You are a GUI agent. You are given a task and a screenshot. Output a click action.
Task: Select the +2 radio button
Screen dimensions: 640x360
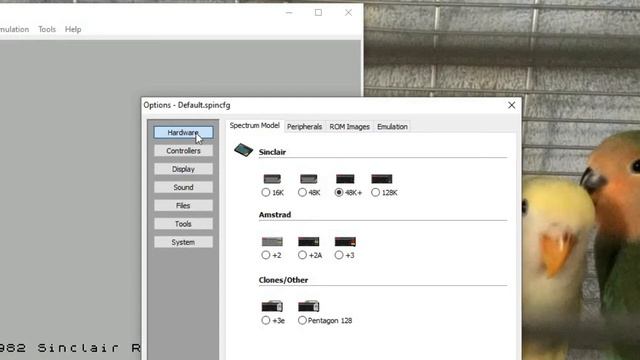(x=266, y=255)
